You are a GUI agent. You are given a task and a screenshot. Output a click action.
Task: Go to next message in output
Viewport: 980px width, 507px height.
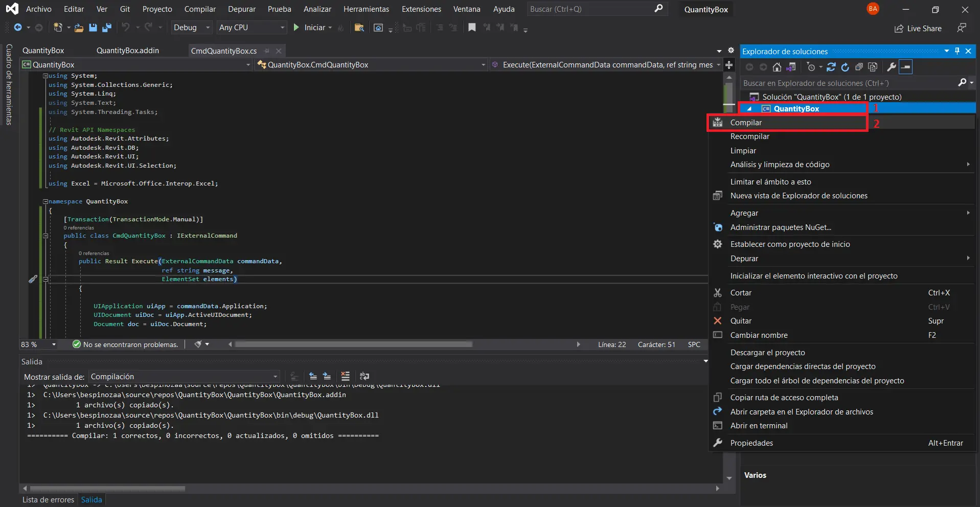pyautogui.click(x=327, y=376)
